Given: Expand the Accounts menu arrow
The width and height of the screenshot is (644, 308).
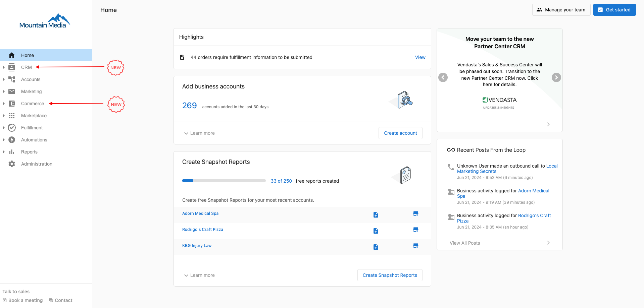Looking at the screenshot, I should [x=4, y=79].
